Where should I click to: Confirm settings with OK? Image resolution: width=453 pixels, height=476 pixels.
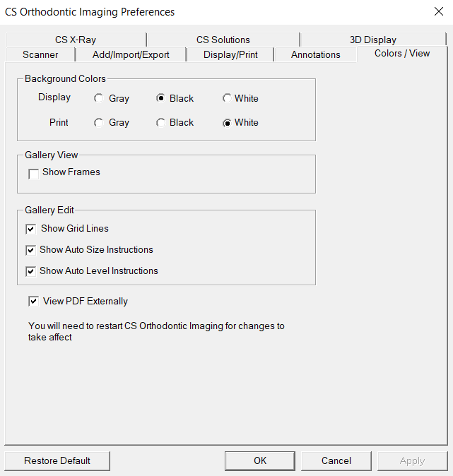tap(260, 461)
